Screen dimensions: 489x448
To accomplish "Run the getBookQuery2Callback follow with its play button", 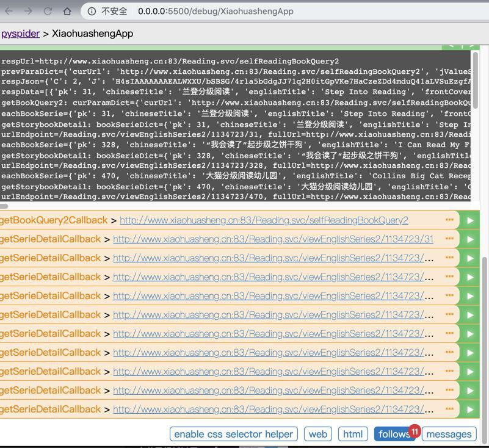I will (470, 220).
